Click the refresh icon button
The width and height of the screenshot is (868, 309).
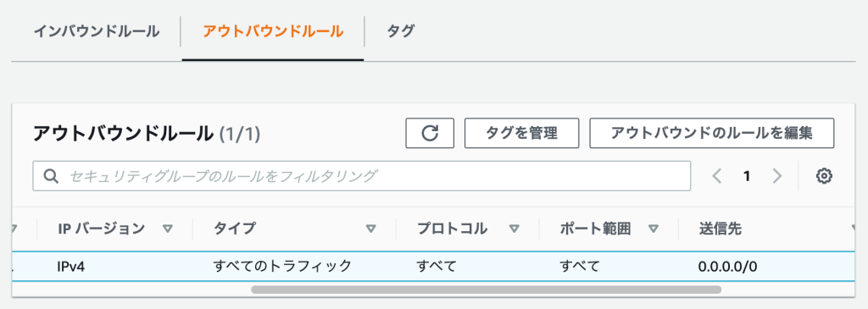click(x=430, y=133)
